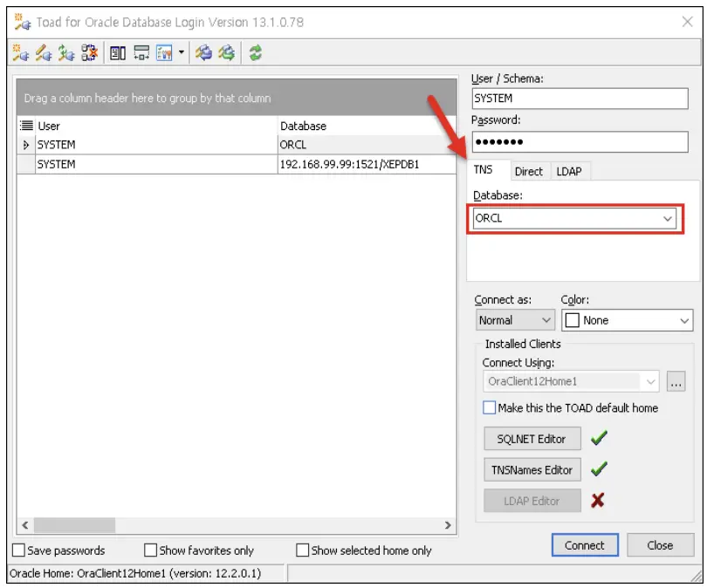Open the TNSNames Editor
Screen dimensions: 707x588
coord(532,470)
